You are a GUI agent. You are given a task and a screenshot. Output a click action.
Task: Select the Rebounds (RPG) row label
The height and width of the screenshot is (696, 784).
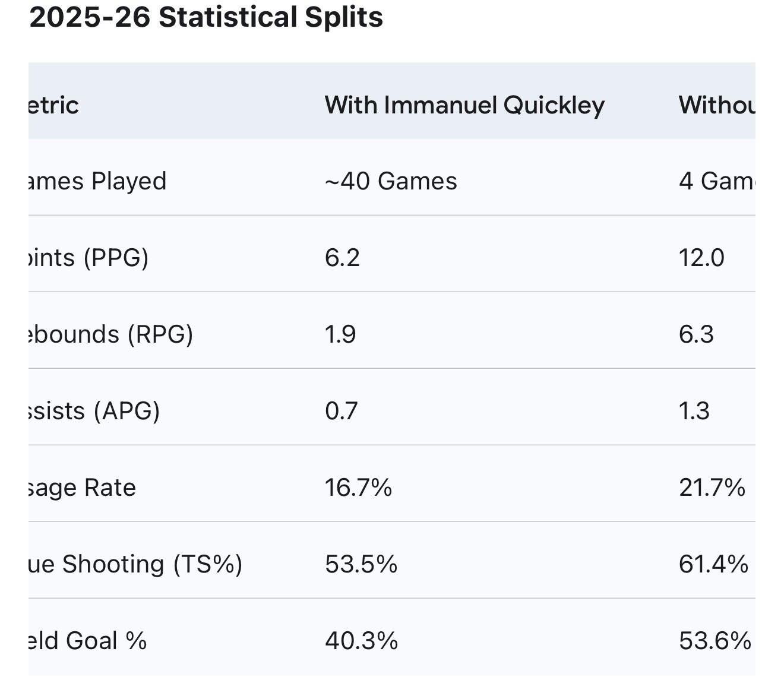[x=110, y=334]
